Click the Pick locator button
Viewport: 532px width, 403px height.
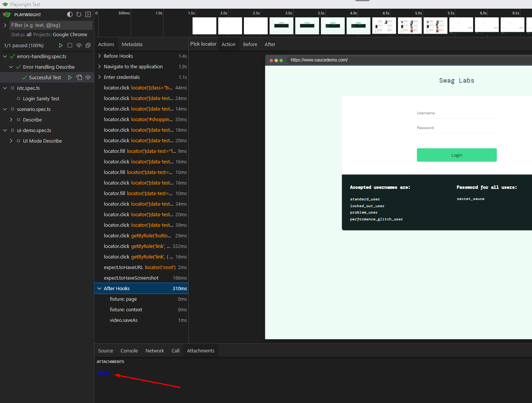[203, 44]
